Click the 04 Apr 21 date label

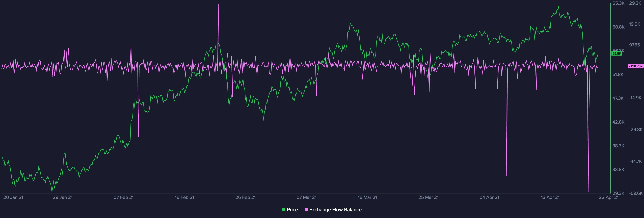click(489, 197)
